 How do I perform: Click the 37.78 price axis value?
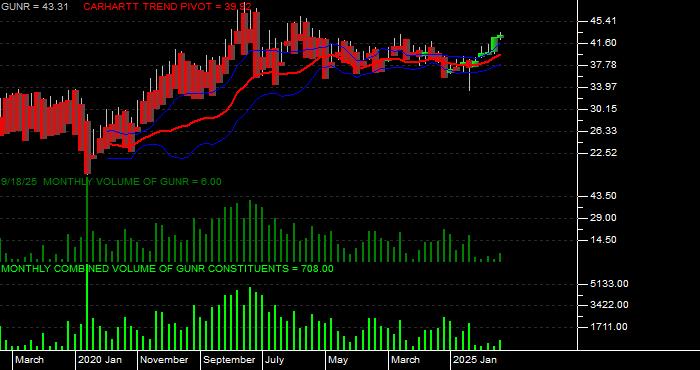click(x=603, y=65)
